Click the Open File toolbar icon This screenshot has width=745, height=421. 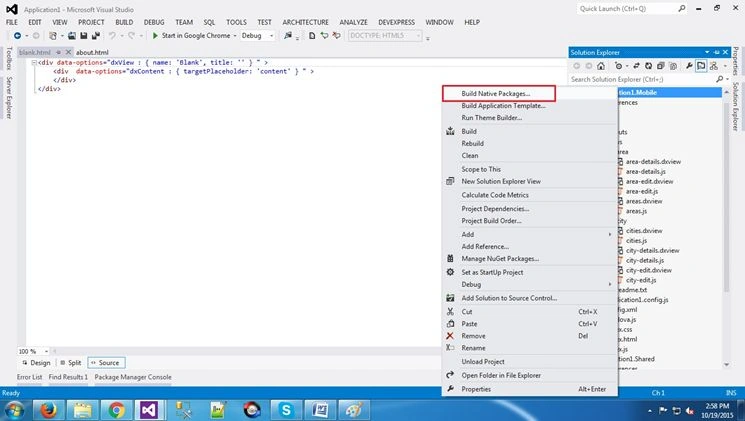[72, 36]
